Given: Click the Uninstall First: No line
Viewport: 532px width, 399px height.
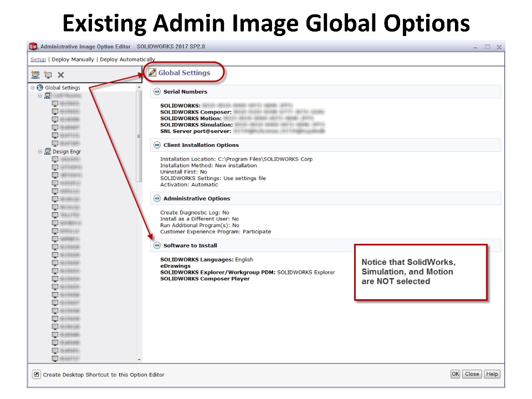Looking at the screenshot, I should (x=183, y=172).
